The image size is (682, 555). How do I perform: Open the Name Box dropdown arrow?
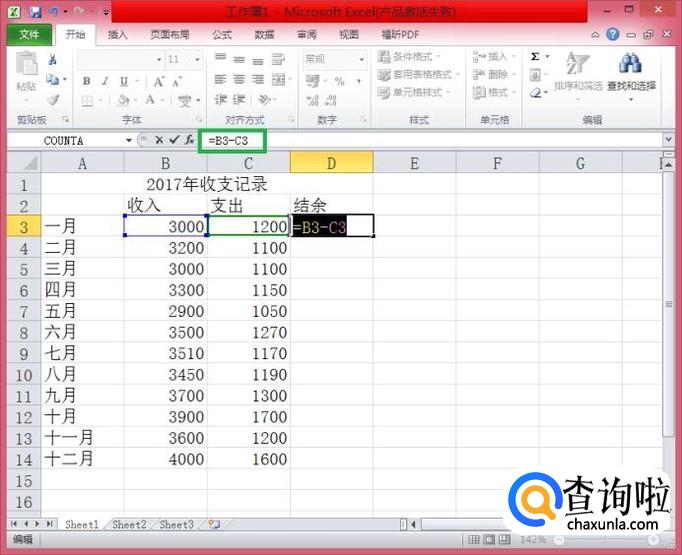129,140
